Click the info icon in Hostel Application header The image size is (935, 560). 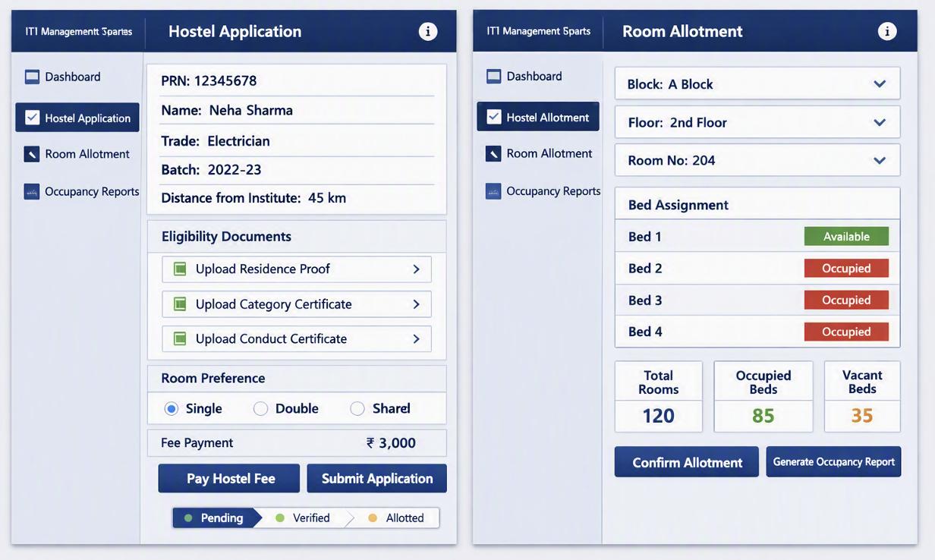428,31
